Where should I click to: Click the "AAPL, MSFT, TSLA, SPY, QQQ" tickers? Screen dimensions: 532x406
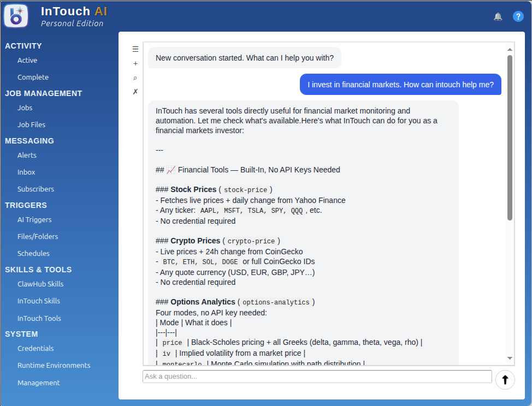251,211
